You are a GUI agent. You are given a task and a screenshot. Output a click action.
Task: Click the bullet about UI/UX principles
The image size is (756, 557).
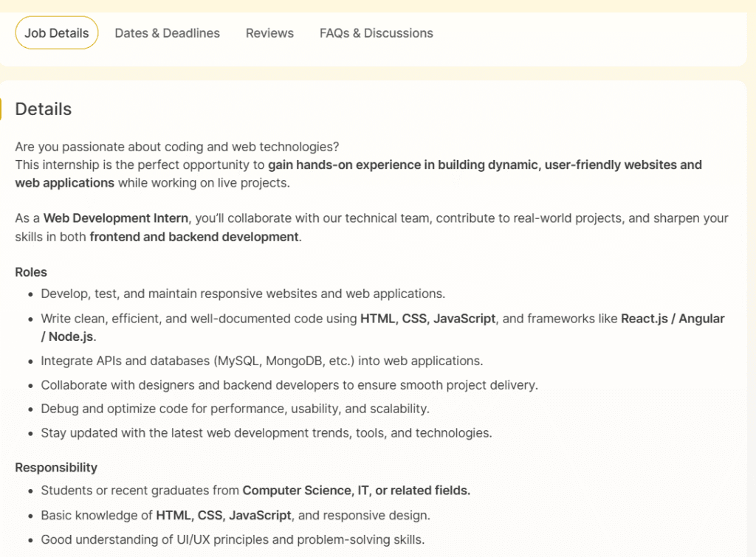(x=230, y=539)
